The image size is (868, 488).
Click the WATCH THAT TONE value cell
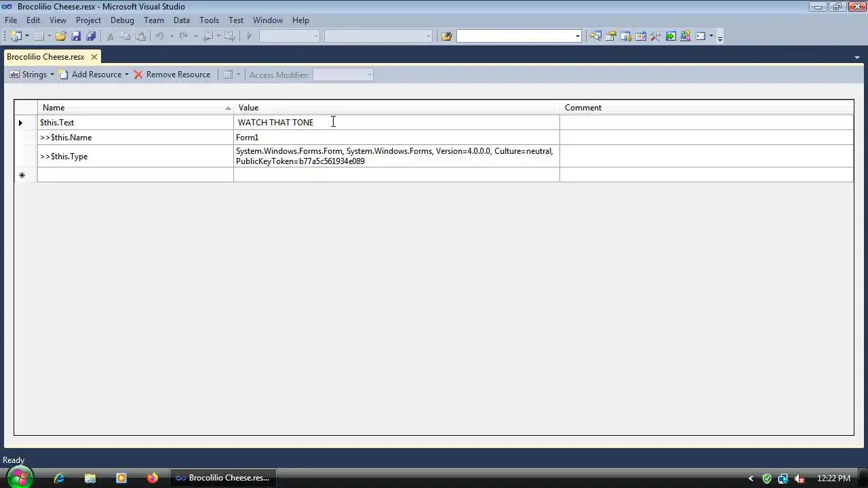(397, 123)
